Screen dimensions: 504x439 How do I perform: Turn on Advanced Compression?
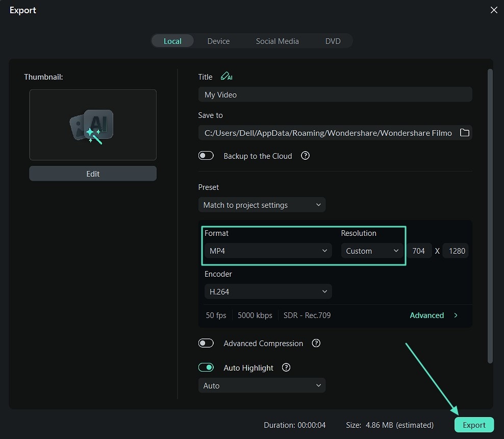coord(206,344)
